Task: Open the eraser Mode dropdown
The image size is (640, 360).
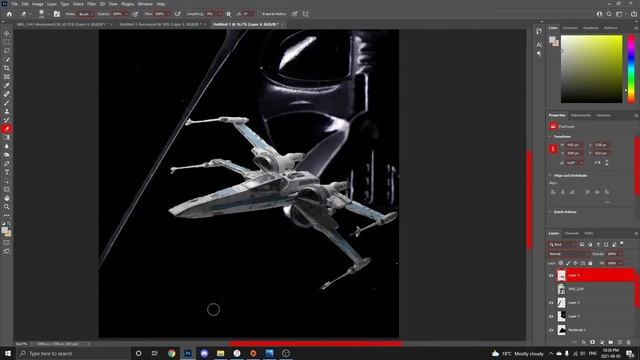Action: (x=85, y=14)
